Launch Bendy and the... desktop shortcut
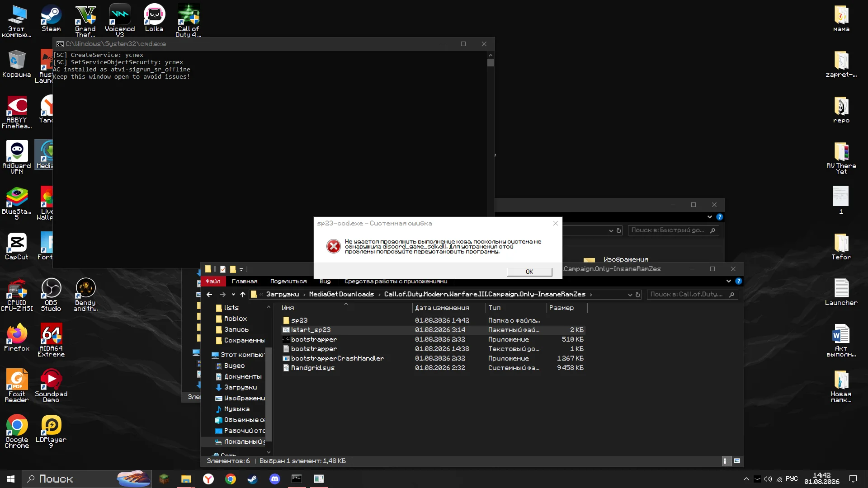Image resolution: width=868 pixels, height=488 pixels. (x=85, y=295)
